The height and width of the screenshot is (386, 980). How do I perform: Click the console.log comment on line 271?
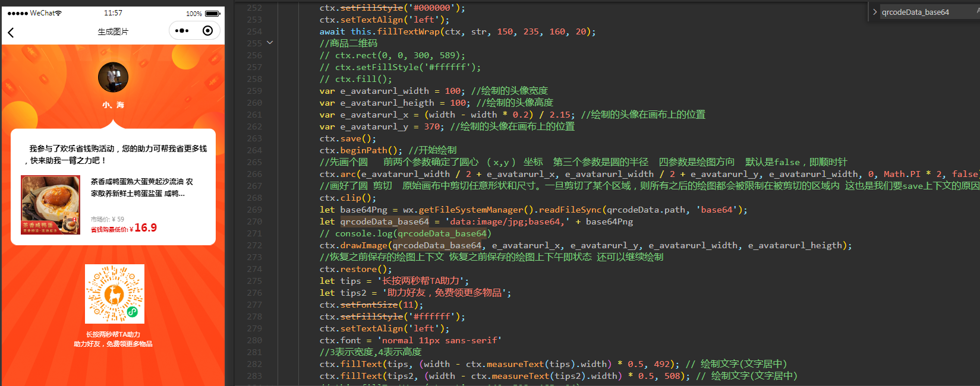(405, 233)
